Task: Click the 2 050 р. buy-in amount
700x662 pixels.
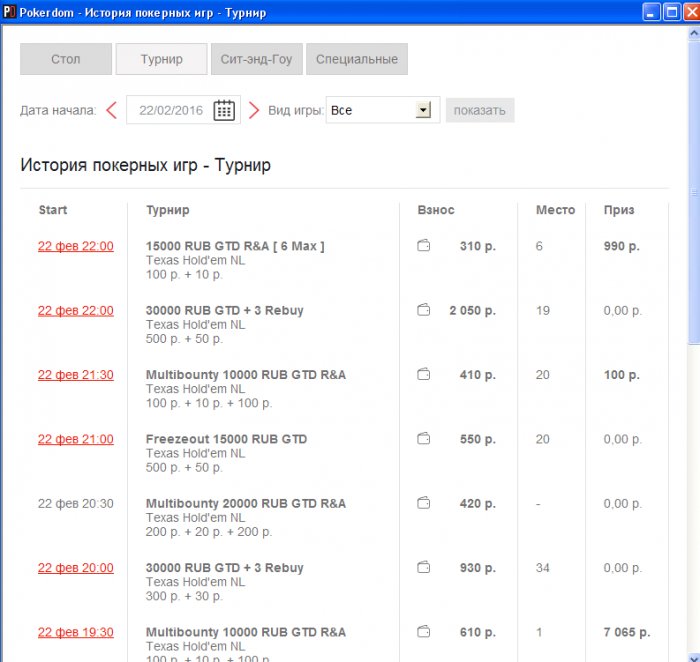Action: pos(472,310)
